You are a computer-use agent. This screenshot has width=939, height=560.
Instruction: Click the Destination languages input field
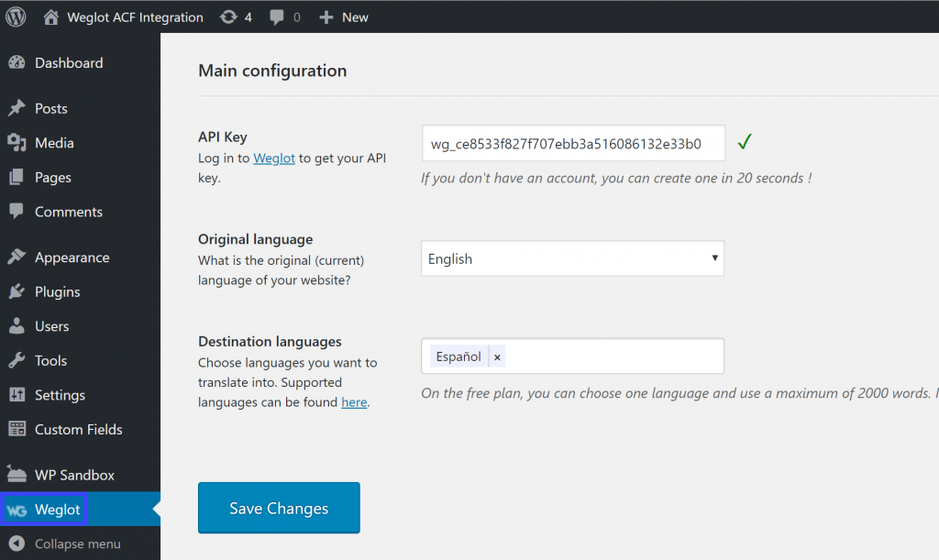click(x=572, y=356)
